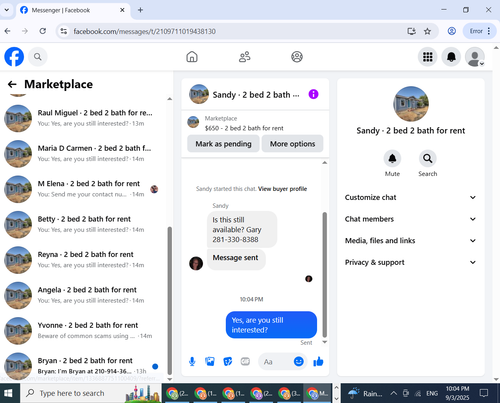Screen dimensions: 500x403
Task: Click the conversation list scrollbar
Action: tap(169, 301)
